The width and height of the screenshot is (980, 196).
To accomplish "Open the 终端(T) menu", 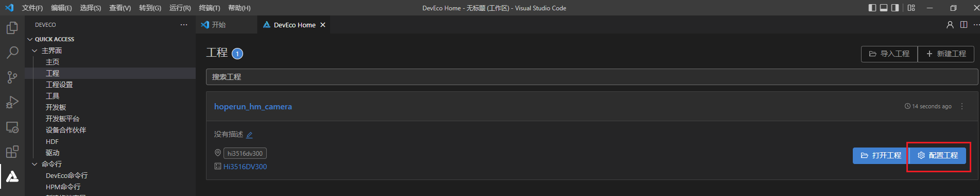I will [209, 8].
